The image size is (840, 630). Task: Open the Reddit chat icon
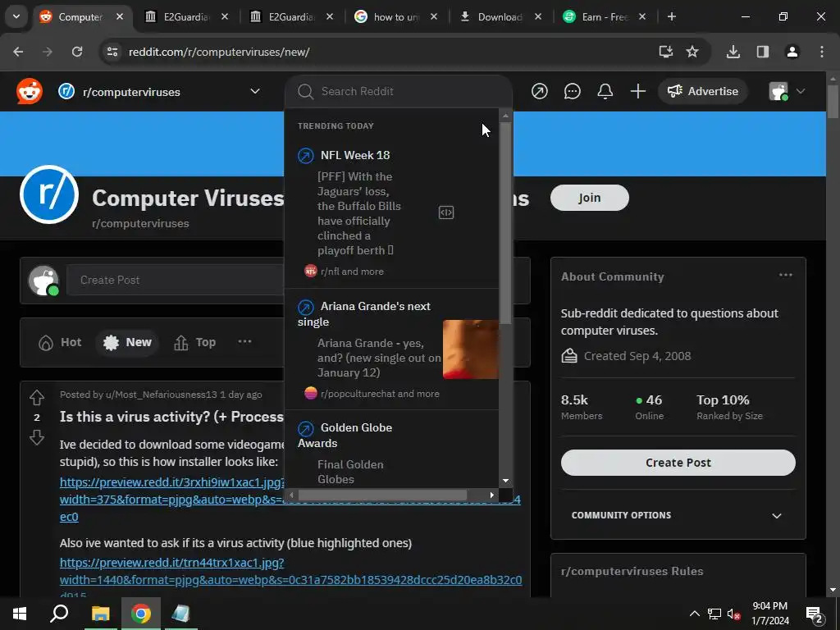click(572, 91)
